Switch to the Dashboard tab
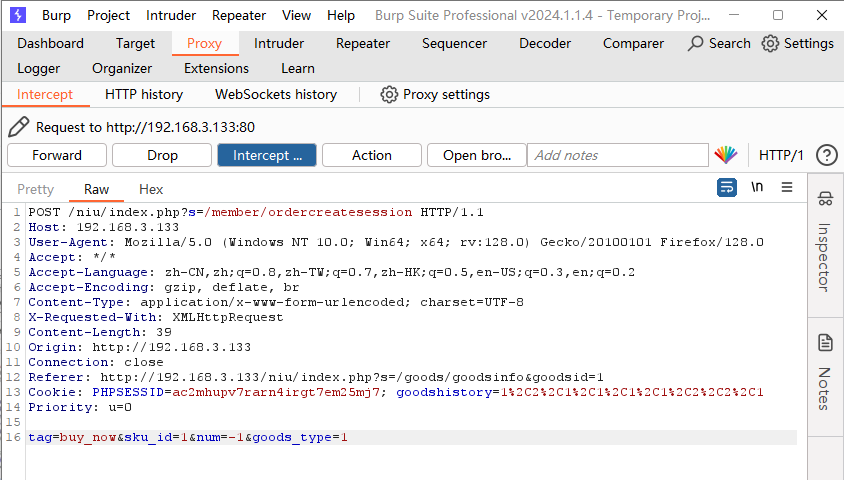 point(51,43)
